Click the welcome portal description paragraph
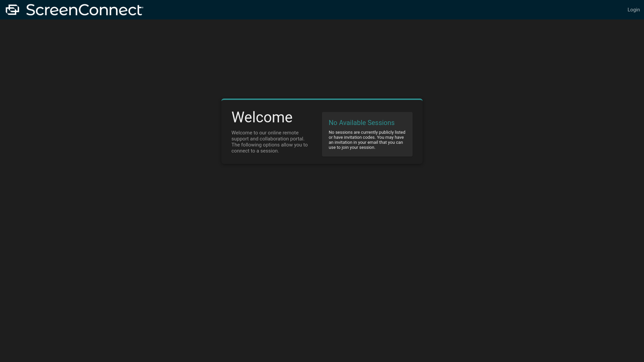 point(269,142)
